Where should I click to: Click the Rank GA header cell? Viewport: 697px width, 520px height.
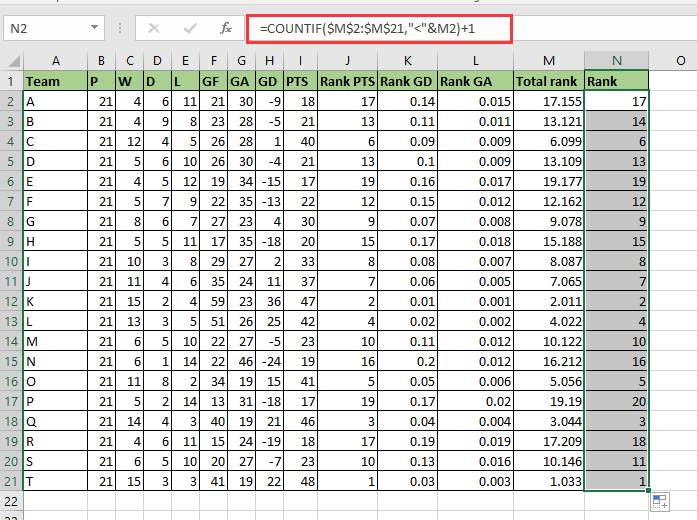475,81
